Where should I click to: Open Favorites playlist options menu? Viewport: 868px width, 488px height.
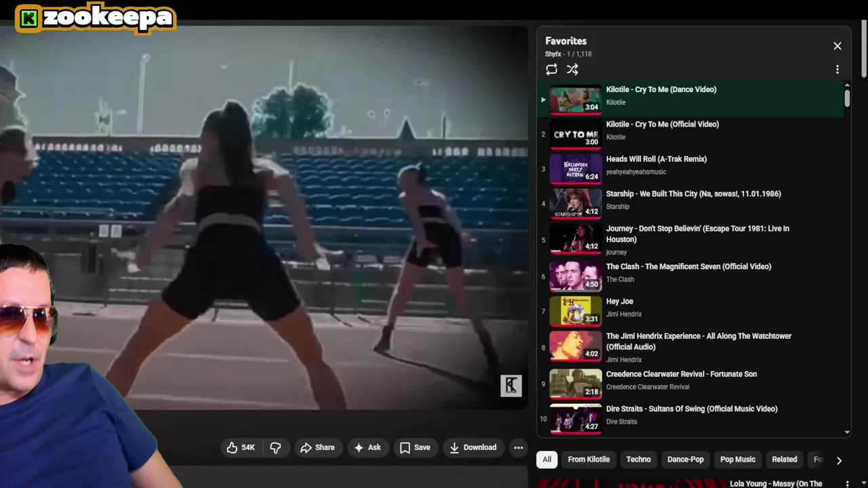(x=837, y=69)
